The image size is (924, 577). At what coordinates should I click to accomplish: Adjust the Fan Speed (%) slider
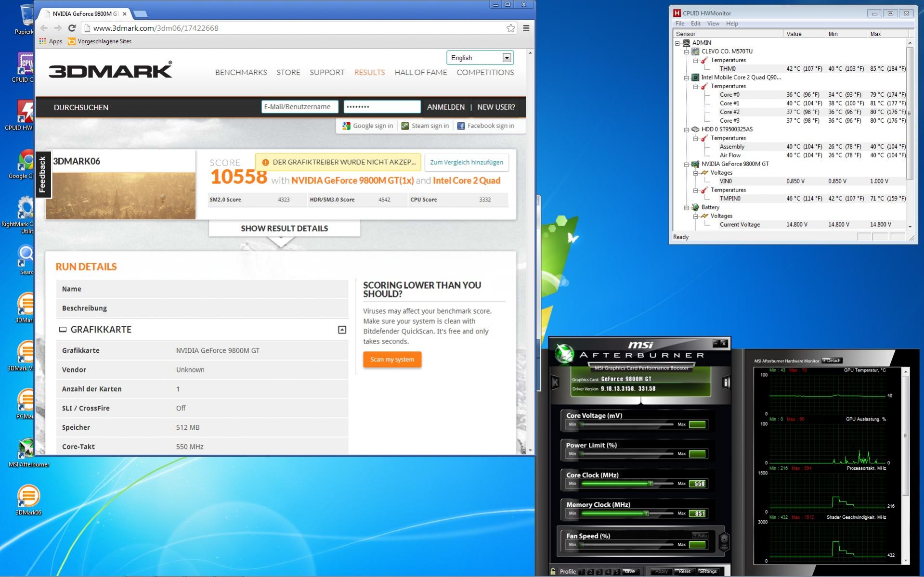(627, 545)
